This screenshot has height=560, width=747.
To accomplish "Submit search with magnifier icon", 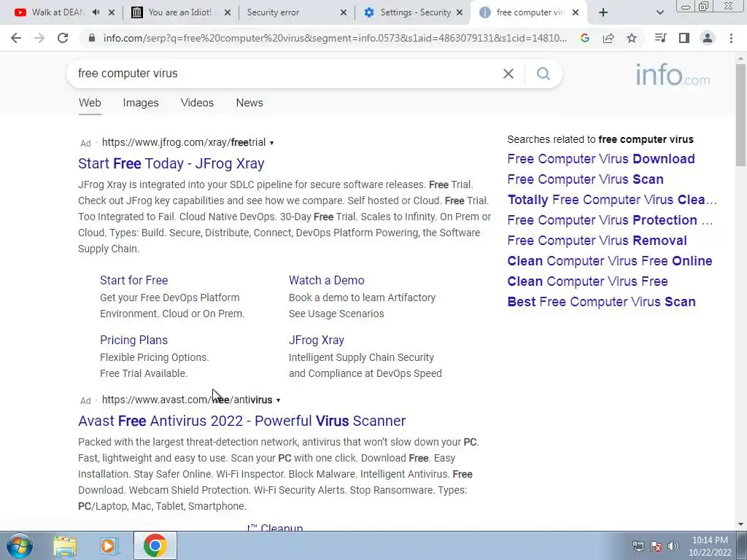I will coord(543,74).
